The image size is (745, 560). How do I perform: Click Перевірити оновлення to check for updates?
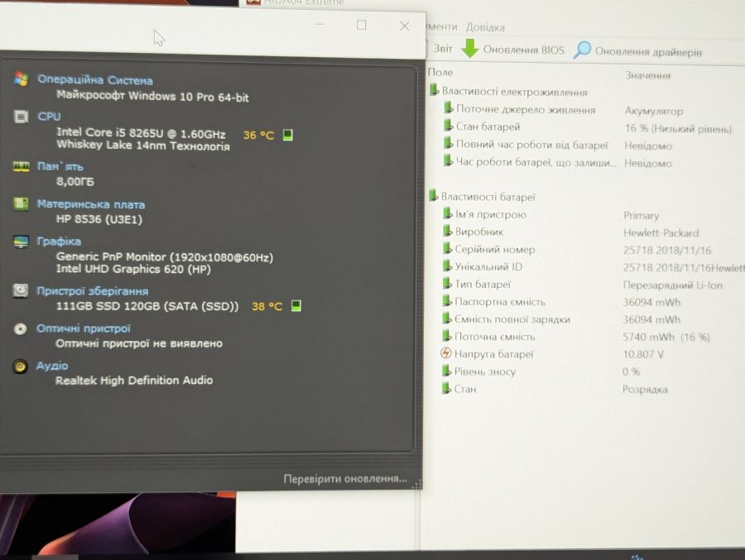point(345,479)
